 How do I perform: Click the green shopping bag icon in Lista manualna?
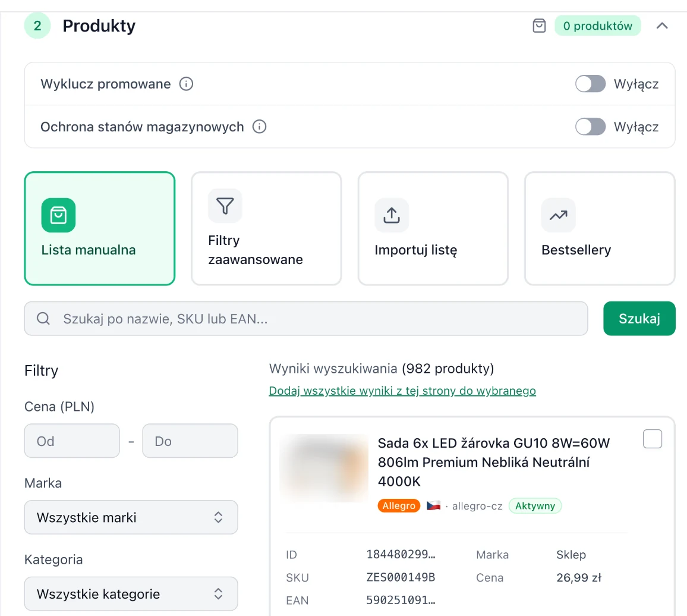point(58,215)
